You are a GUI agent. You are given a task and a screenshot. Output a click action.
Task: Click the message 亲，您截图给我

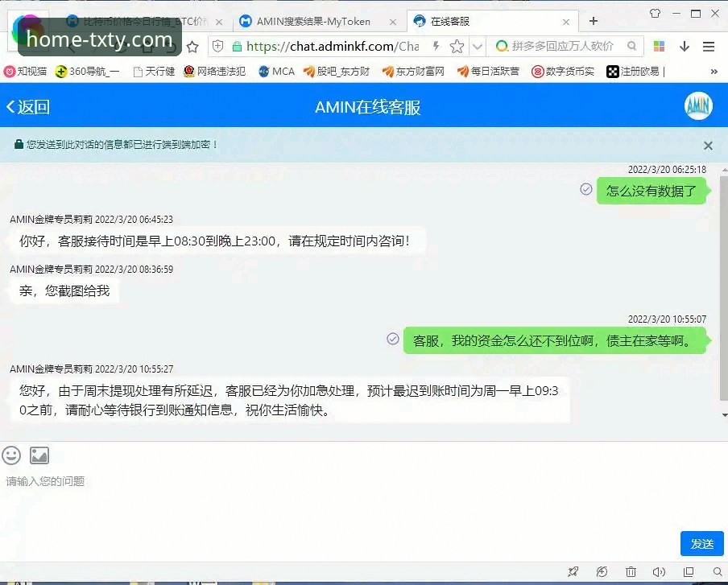[x=64, y=290]
